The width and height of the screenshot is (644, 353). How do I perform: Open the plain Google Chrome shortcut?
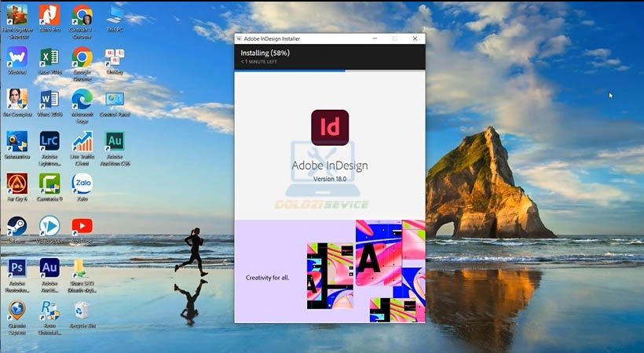(x=82, y=57)
